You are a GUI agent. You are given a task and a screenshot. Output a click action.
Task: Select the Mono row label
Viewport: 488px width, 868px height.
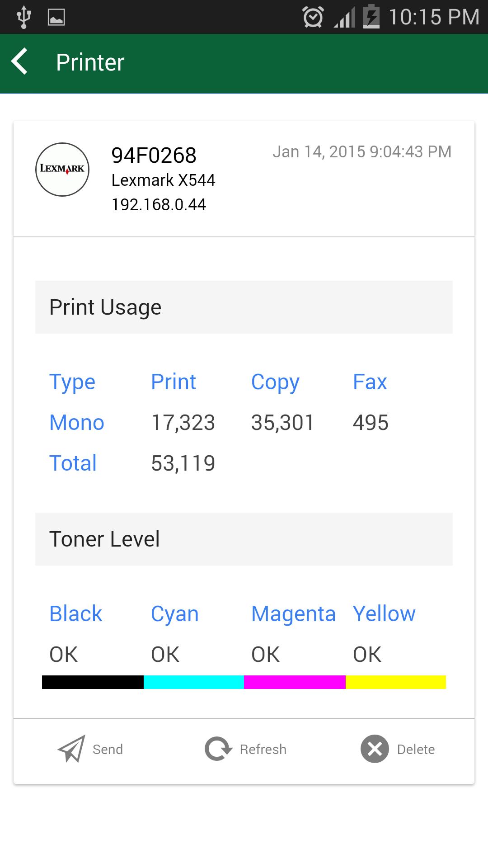[x=76, y=422]
